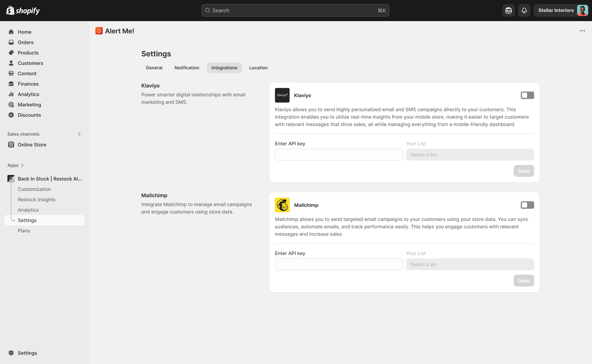This screenshot has width=592, height=364.
Task: Open Mailchimp's Select a list dropdown
Action: (470, 264)
